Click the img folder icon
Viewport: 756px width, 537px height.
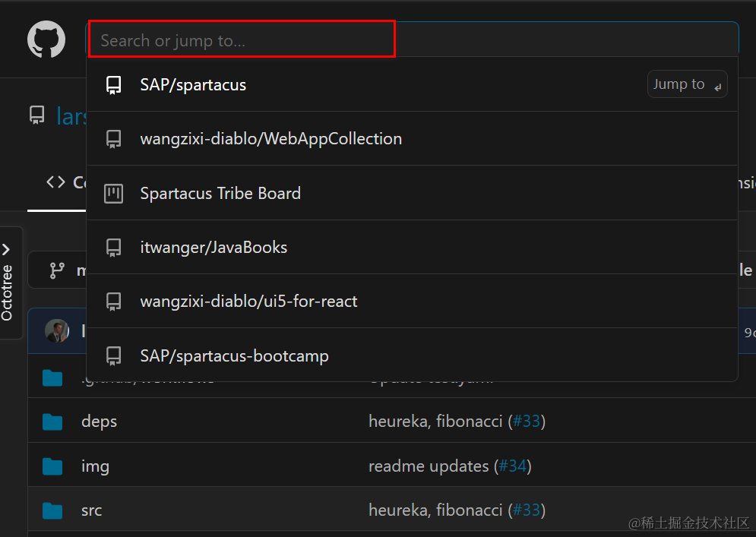coord(52,466)
